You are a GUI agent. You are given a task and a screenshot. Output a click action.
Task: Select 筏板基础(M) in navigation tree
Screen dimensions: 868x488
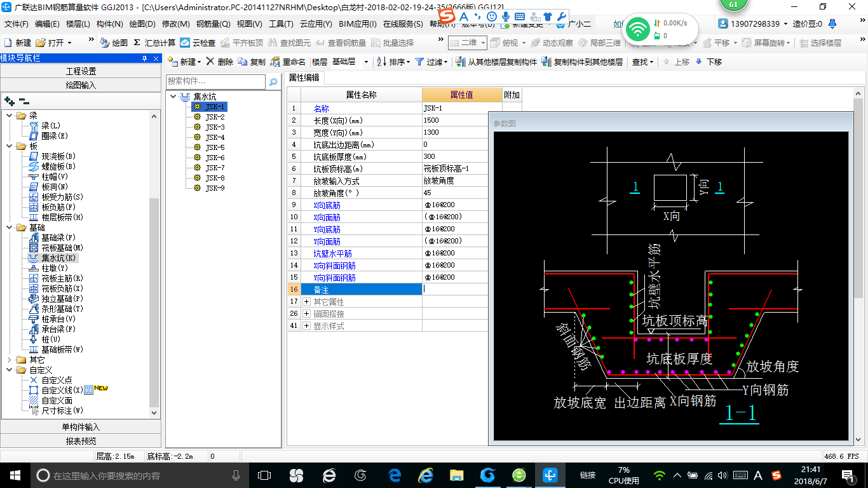pos(62,248)
